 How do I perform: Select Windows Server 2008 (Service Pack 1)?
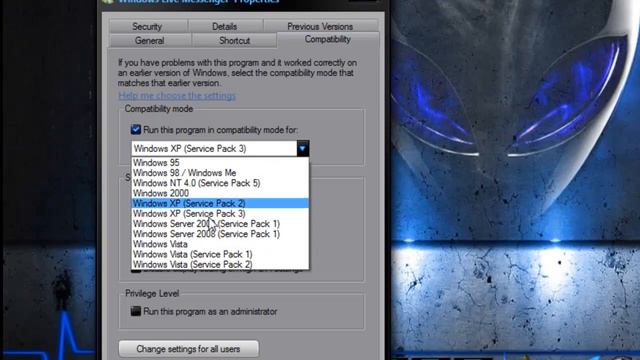(x=220, y=234)
